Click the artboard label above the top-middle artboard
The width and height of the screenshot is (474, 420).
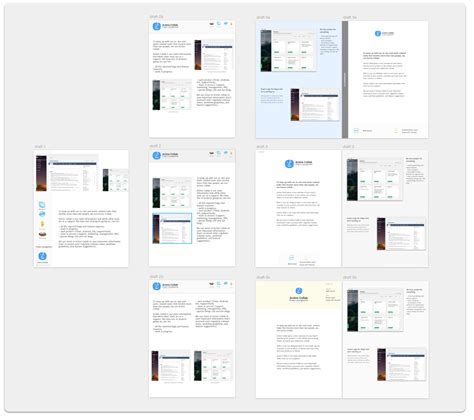coord(156,16)
